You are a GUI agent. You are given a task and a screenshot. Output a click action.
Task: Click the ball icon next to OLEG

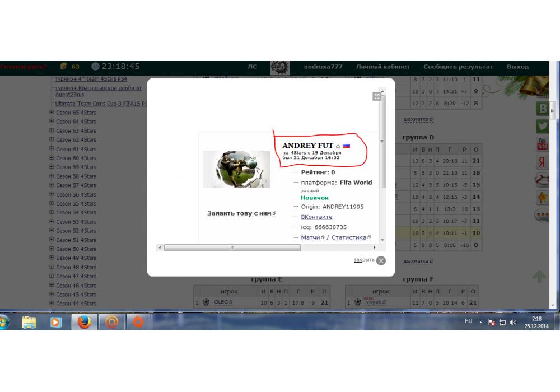(x=206, y=302)
